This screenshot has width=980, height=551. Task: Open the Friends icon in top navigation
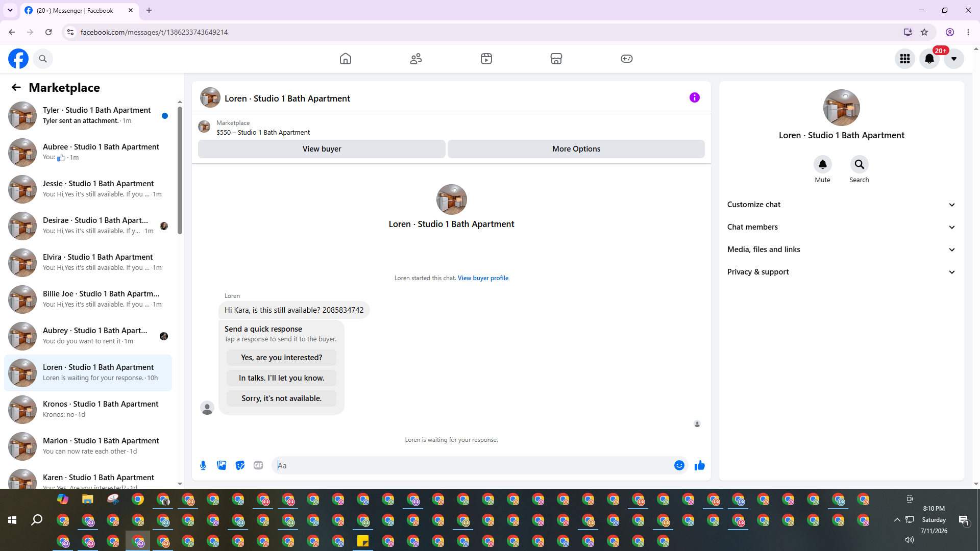tap(416, 59)
